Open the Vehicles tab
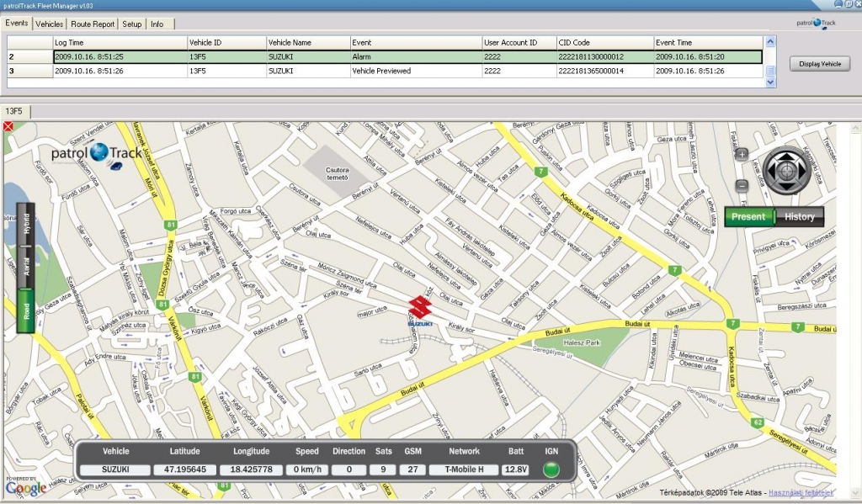 click(49, 24)
